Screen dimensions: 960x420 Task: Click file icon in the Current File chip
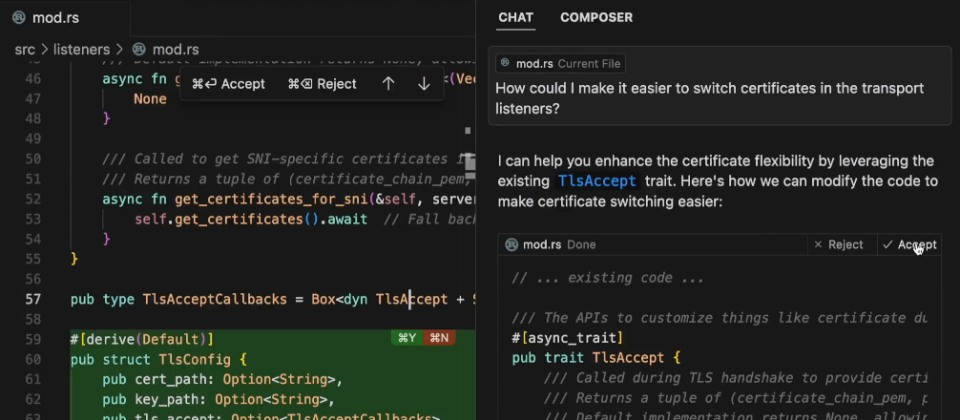click(x=505, y=64)
